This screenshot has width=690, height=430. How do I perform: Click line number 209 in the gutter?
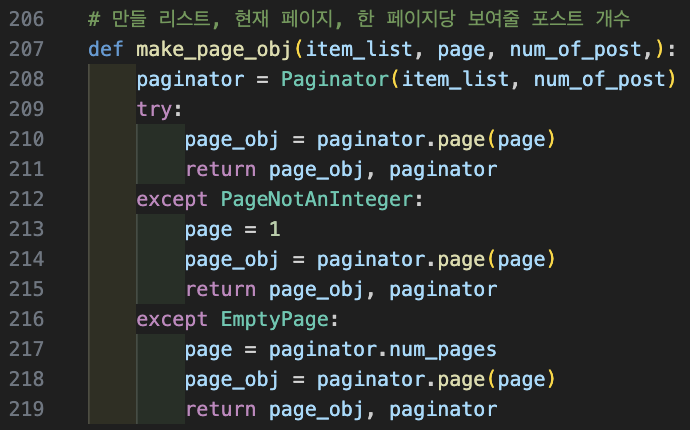(x=26, y=109)
